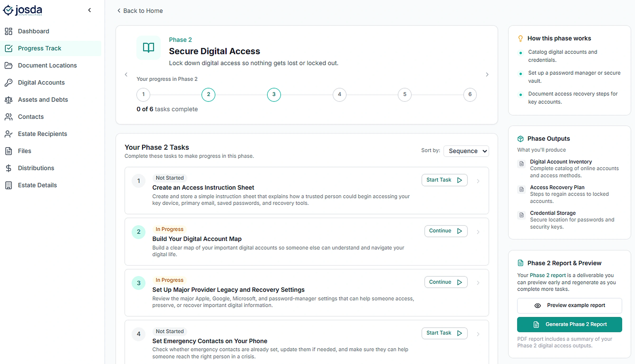The width and height of the screenshot is (635, 364).
Task: Click the In Progress badge on task 3
Action: pyautogui.click(x=169, y=280)
